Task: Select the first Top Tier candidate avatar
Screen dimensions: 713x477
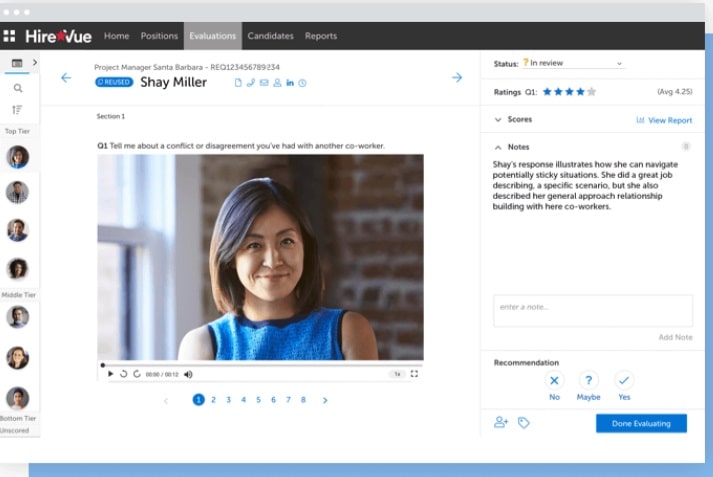Action: [x=18, y=157]
